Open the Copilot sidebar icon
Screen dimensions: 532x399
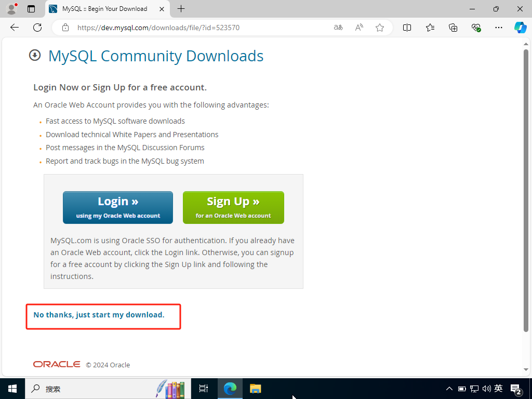pos(520,28)
